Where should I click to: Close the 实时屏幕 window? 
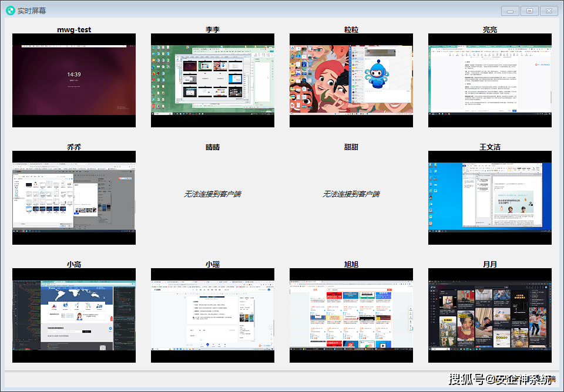[549, 11]
